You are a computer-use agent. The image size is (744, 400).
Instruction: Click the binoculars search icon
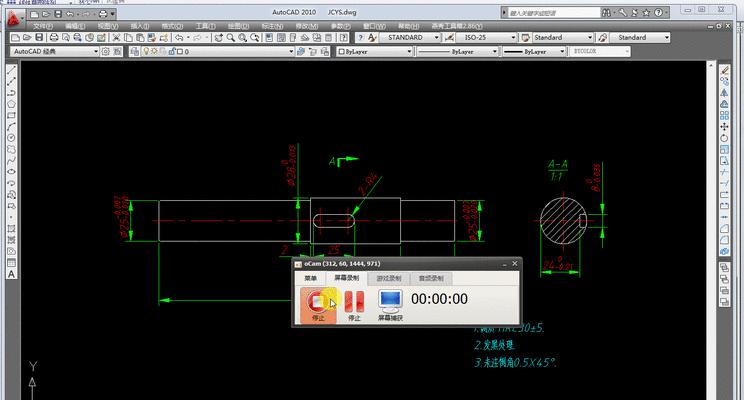tap(606, 13)
